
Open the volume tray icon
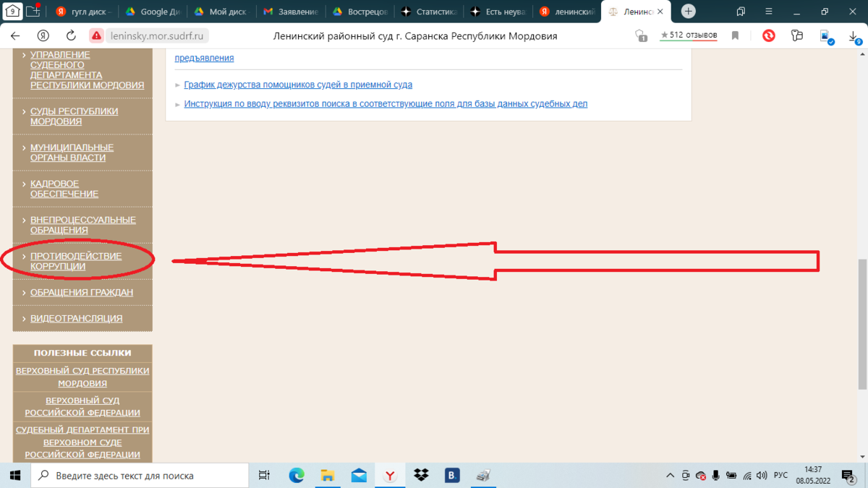[x=761, y=476]
